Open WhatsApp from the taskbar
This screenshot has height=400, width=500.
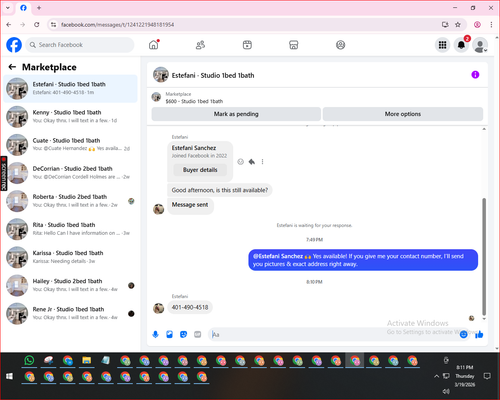(x=29, y=360)
